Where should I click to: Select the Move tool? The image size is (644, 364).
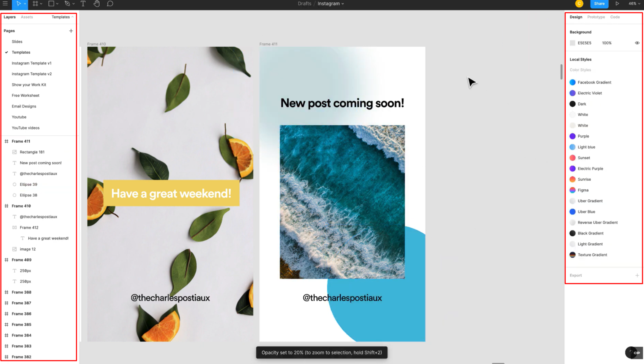pos(18,4)
